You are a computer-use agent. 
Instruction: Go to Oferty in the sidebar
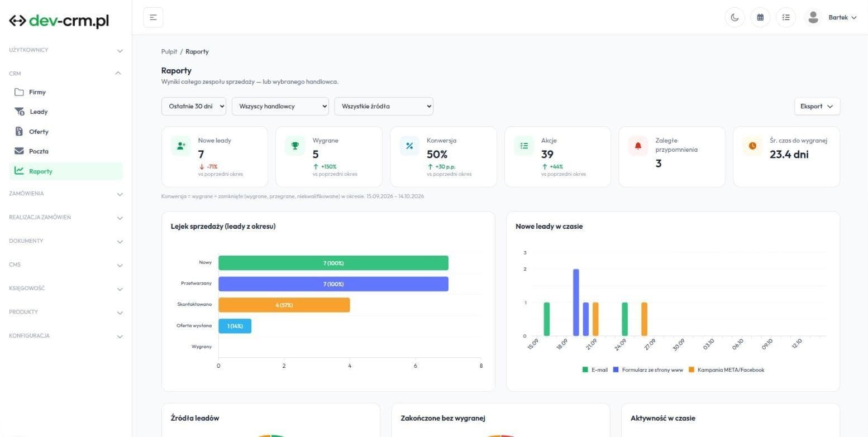click(66, 132)
